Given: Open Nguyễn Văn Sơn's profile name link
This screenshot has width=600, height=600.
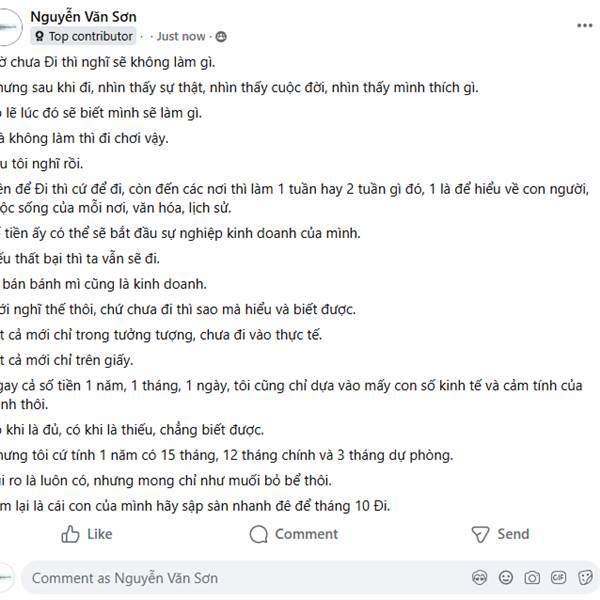Looking at the screenshot, I should [84, 16].
